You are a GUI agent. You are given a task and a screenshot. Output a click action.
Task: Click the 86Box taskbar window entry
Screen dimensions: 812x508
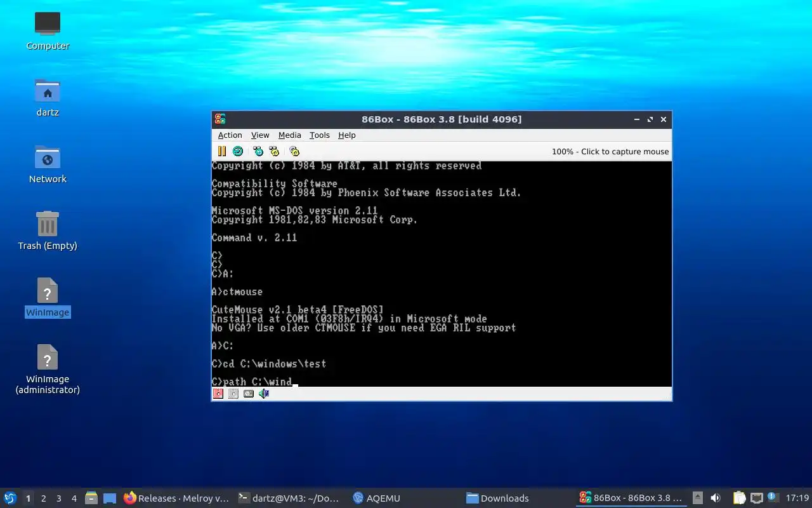point(631,498)
